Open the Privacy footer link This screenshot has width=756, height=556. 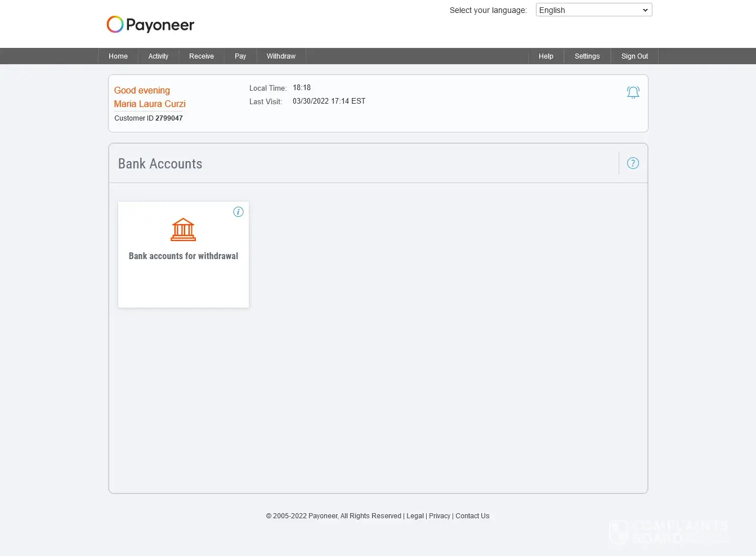(x=440, y=516)
